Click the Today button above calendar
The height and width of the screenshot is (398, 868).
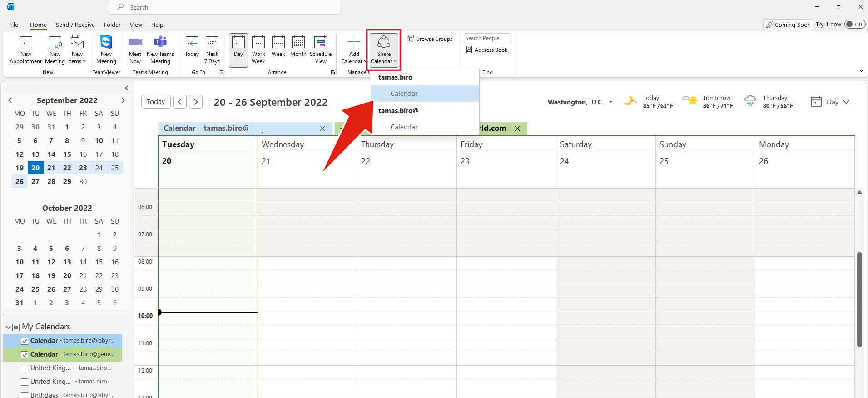coord(156,102)
